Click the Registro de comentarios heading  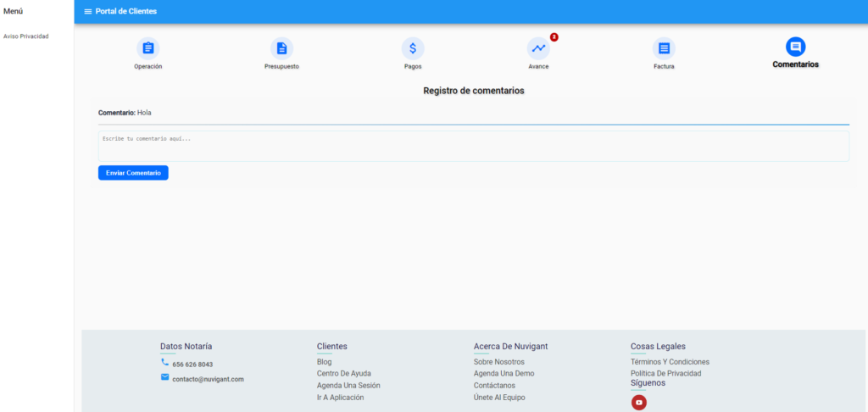(474, 90)
